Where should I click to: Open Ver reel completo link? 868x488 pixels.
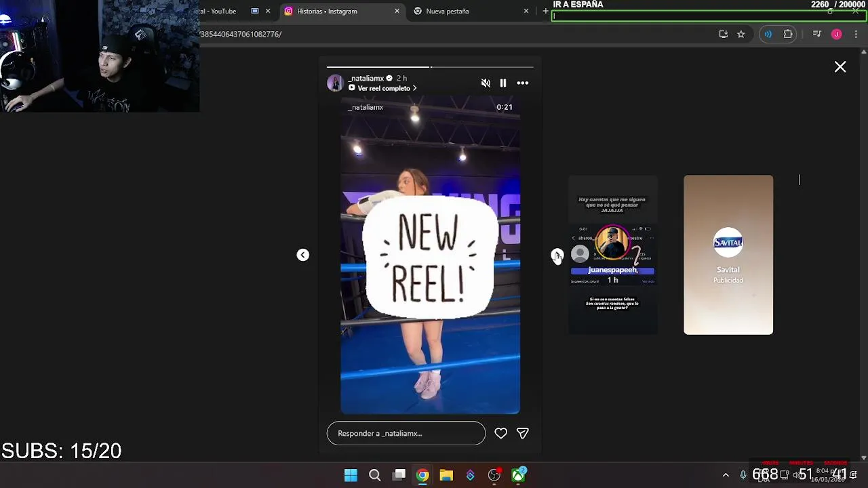point(382,88)
